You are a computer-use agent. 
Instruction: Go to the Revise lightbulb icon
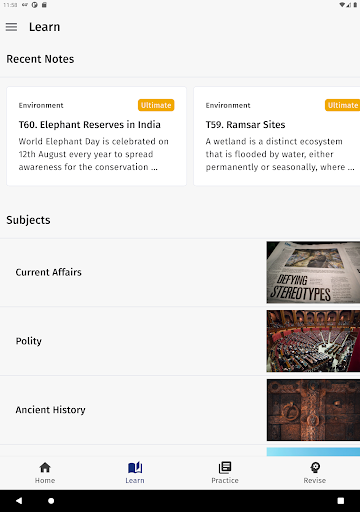(315, 468)
